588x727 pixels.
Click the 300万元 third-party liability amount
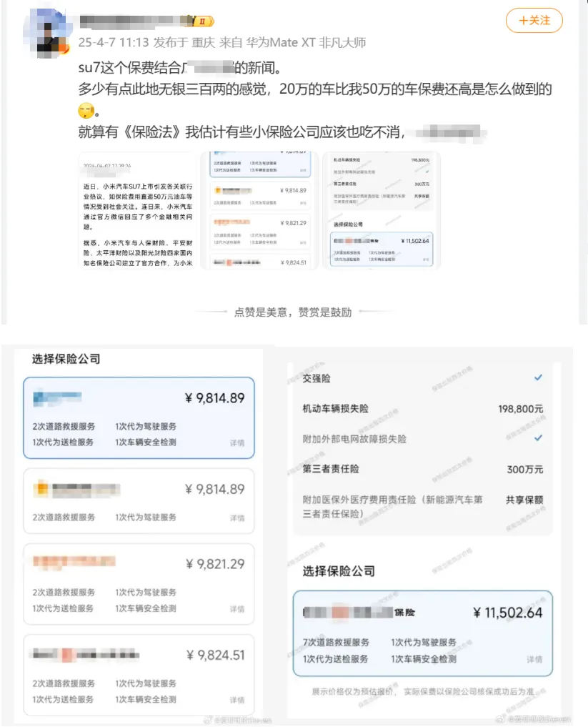525,469
